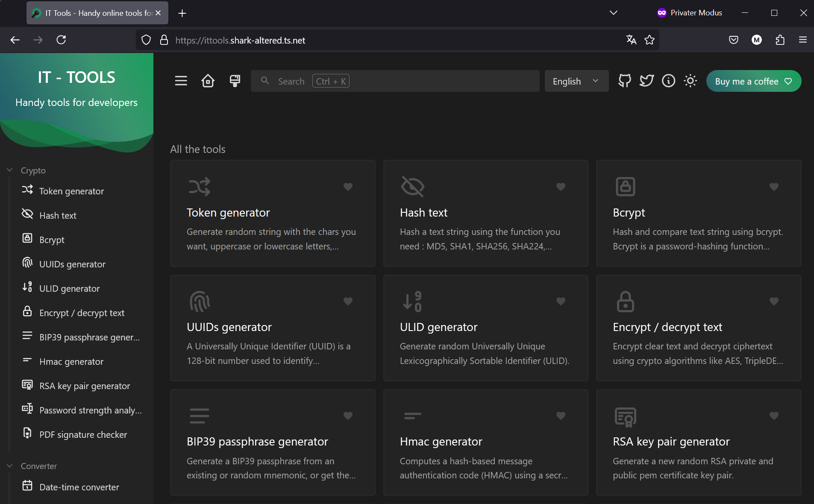Select Hash text in the sidebar
The width and height of the screenshot is (814, 504).
click(x=58, y=216)
